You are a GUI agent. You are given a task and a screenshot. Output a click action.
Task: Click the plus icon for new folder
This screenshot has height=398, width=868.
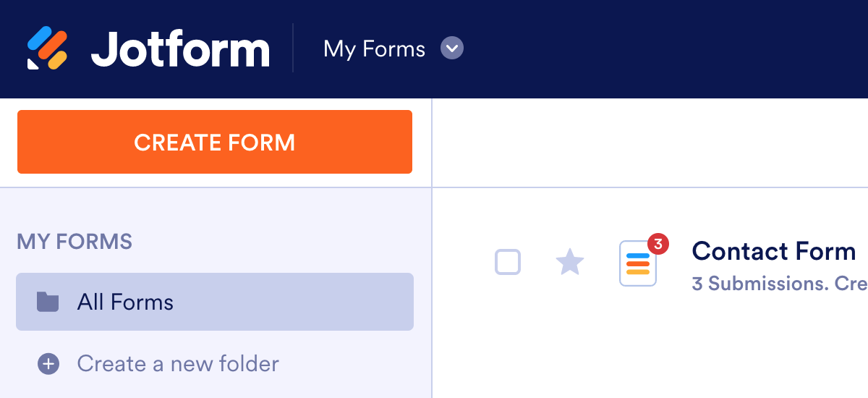[48, 363]
